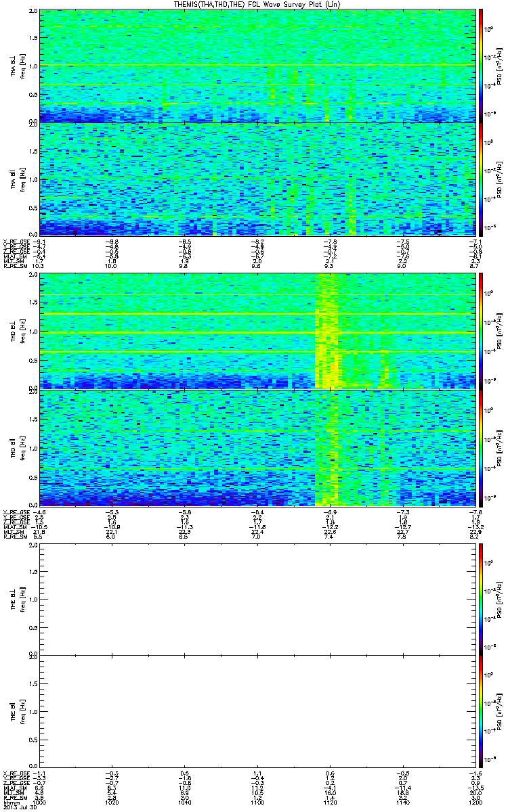Click the 1120 time tick label
The image size is (508, 812).
click(x=329, y=803)
